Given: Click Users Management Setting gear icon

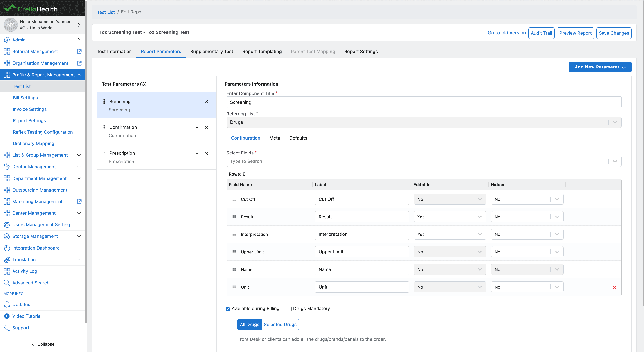Looking at the screenshot, I should pos(7,225).
